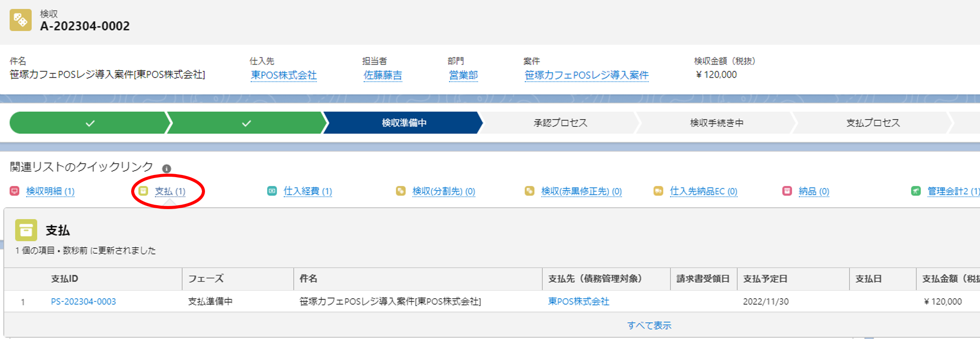The image size is (980, 339).
Task: Click the 検収 record icon in header
Action: tap(21, 20)
